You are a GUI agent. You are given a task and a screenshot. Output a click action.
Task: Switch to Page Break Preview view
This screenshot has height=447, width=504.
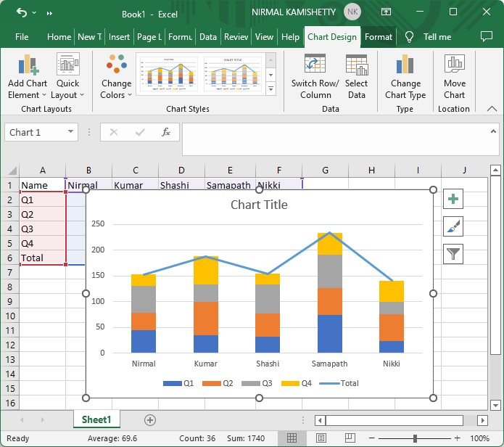tap(349, 438)
